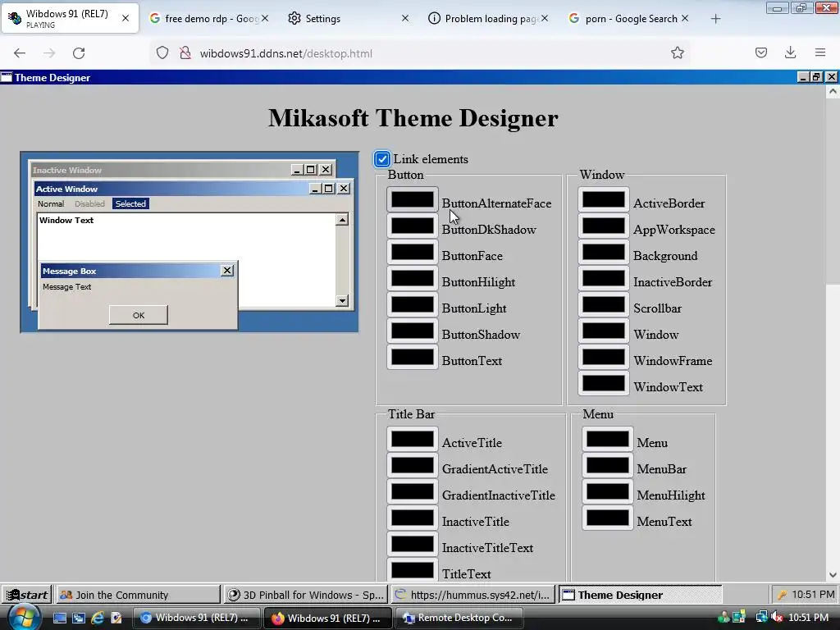The height and width of the screenshot is (630, 840).
Task: Click the tracking protection shield icon
Action: coord(162,53)
